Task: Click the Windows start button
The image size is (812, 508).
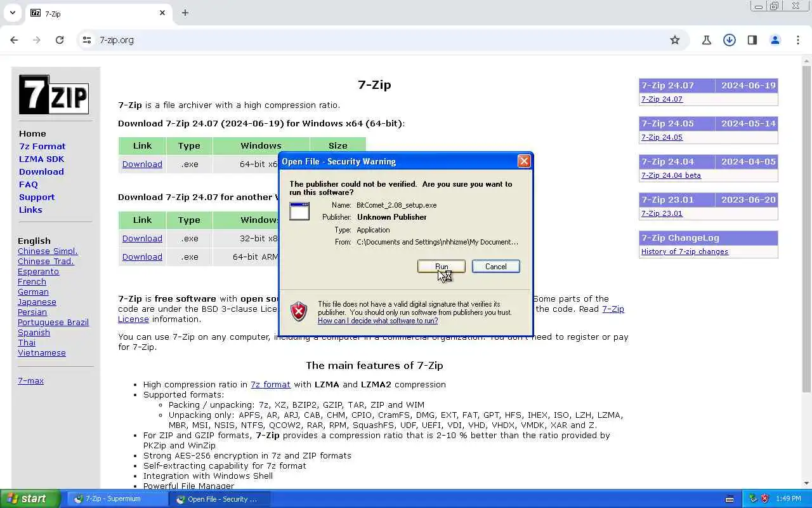Action: click(30, 498)
